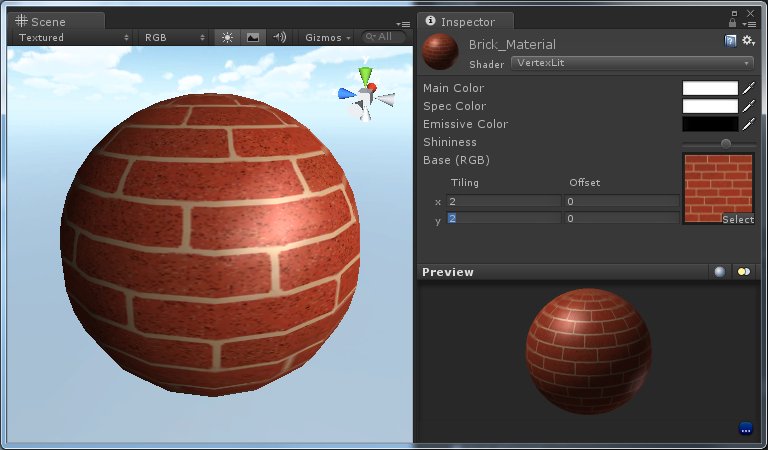Pick Main Color with eyedropper
This screenshot has width=768, height=450.
(748, 88)
